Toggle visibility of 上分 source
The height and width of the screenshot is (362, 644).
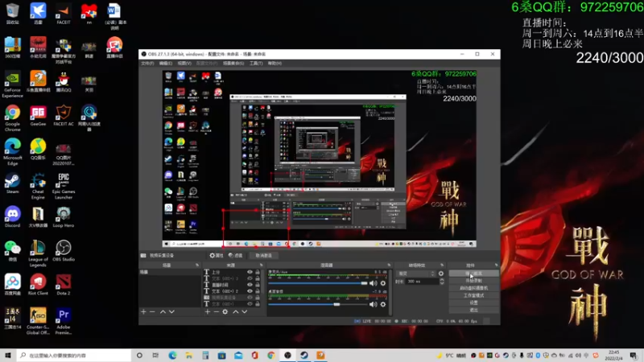click(x=250, y=272)
